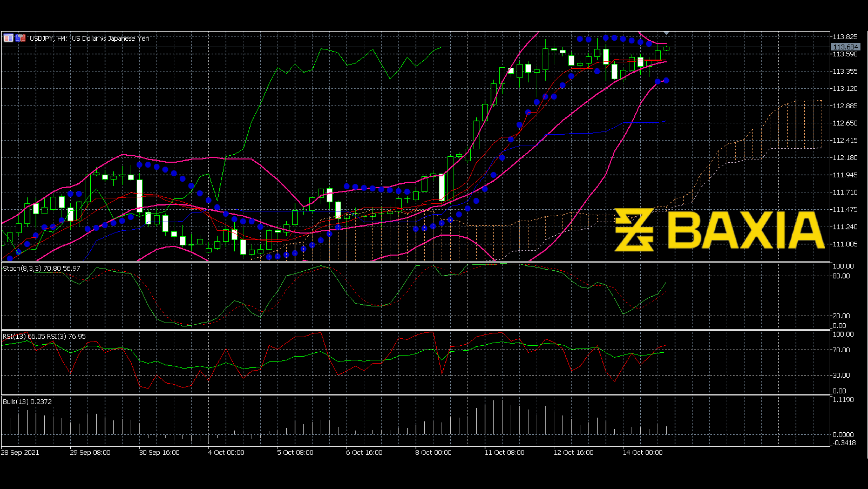The image size is (868, 489).
Task: Click the RSI 30.00 level label
Action: (841, 375)
